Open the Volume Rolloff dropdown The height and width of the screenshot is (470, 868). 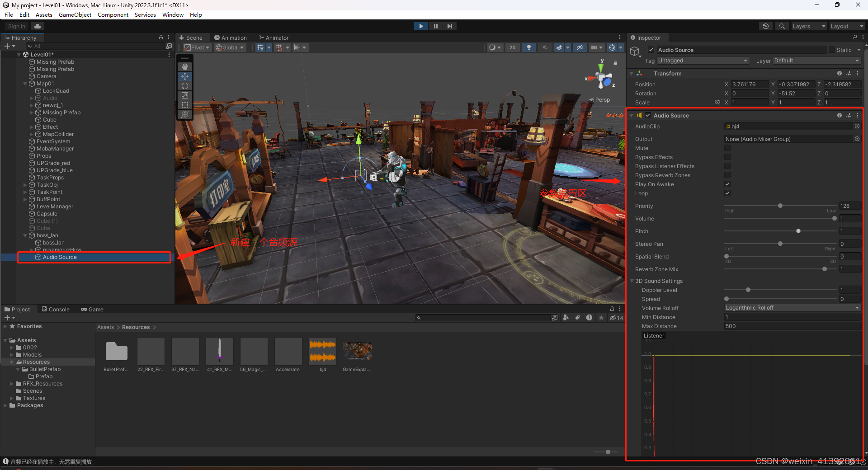(x=793, y=308)
